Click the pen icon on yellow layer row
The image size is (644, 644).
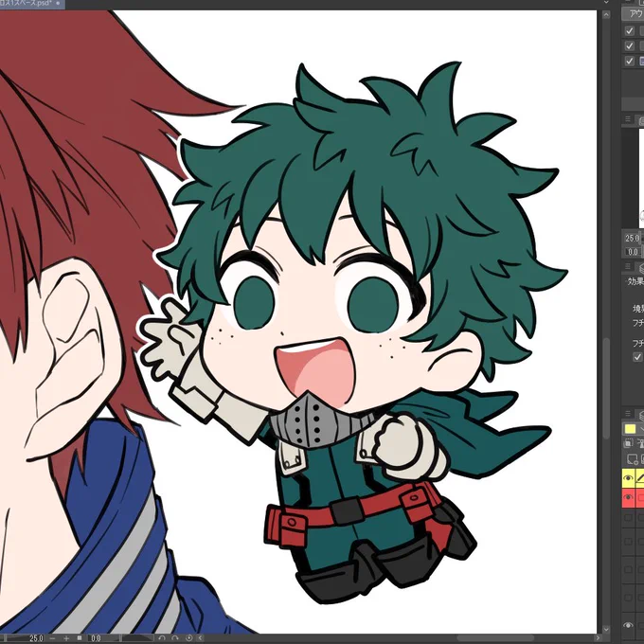coord(640,477)
